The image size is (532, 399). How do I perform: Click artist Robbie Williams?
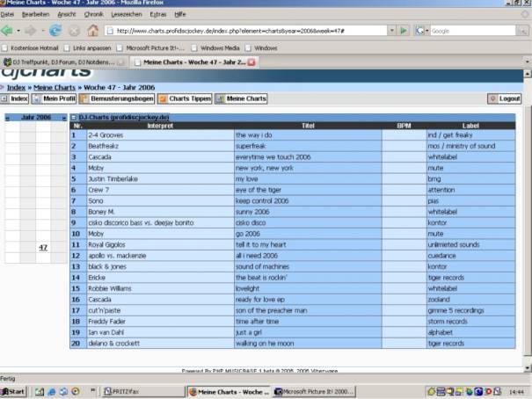coord(110,288)
